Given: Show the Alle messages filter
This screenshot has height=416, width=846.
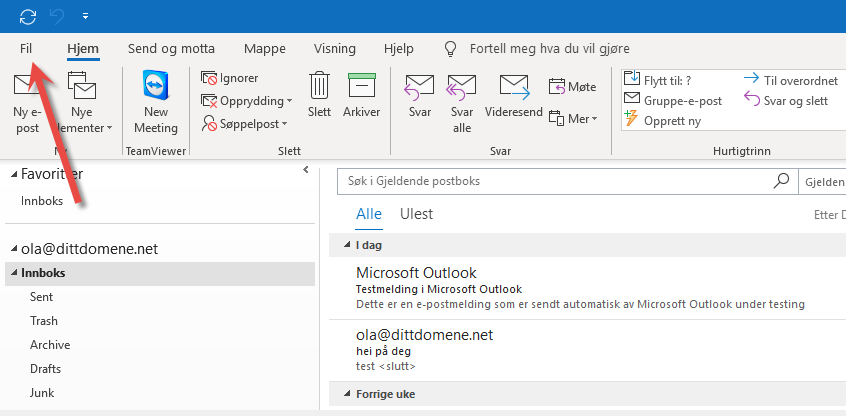Looking at the screenshot, I should (369, 214).
